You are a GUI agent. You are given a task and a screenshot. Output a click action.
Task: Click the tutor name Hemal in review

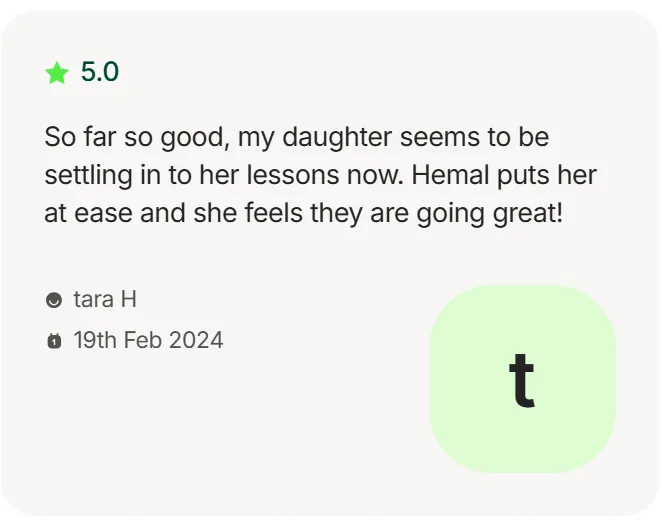point(450,174)
